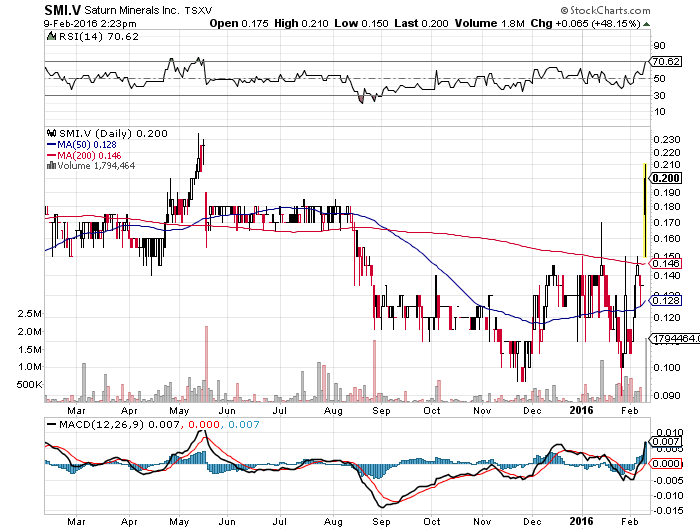
Task: Click the -0.015 MACD scale label
Action: (666, 510)
